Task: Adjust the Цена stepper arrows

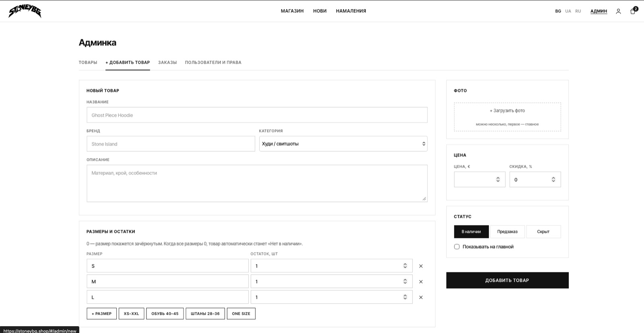Action: coord(498,179)
